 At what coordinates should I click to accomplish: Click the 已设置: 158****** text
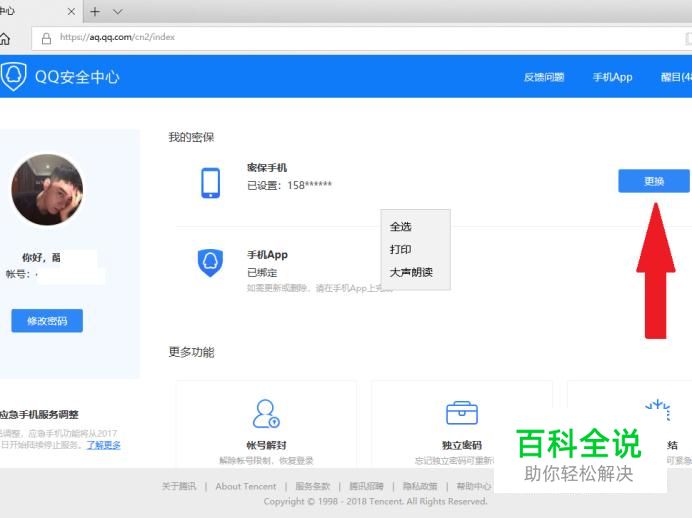[x=289, y=185]
